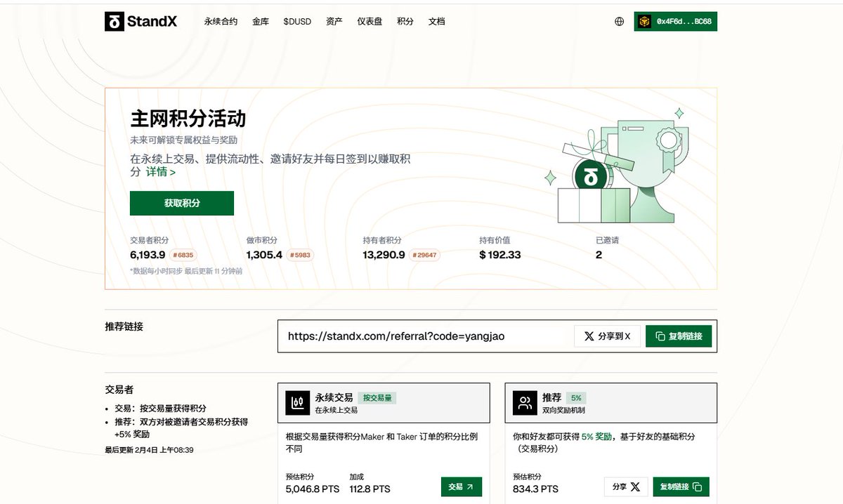843x504 pixels.
Task: Open $DUSD menu item
Action: pyautogui.click(x=297, y=22)
